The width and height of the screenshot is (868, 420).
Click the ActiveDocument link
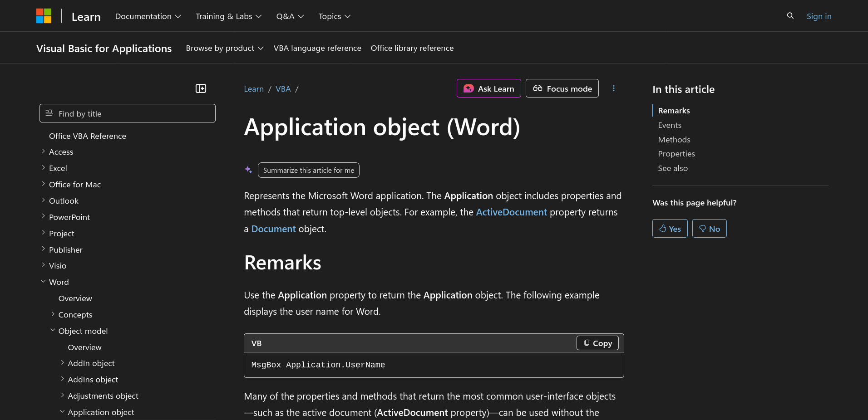coord(511,212)
